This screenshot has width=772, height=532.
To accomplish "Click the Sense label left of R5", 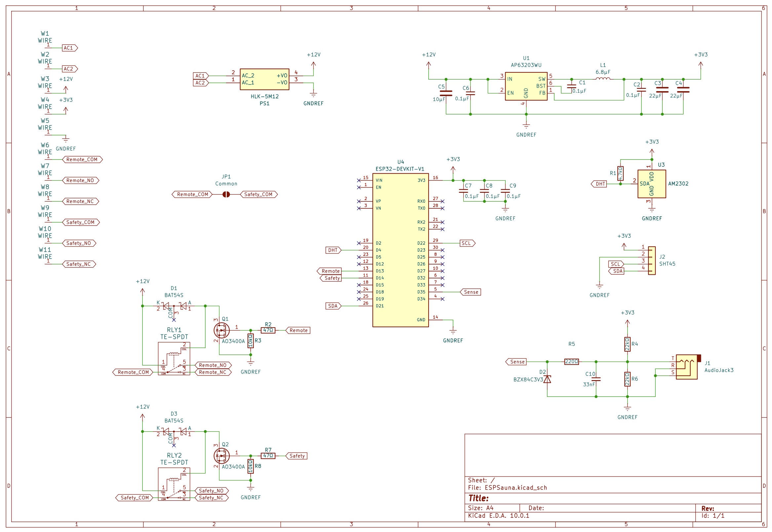I will pos(516,362).
